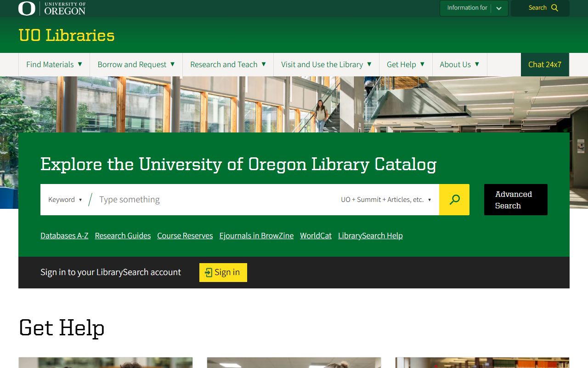Open the Visit and Use the Library menu
The height and width of the screenshot is (368, 588).
(326, 64)
